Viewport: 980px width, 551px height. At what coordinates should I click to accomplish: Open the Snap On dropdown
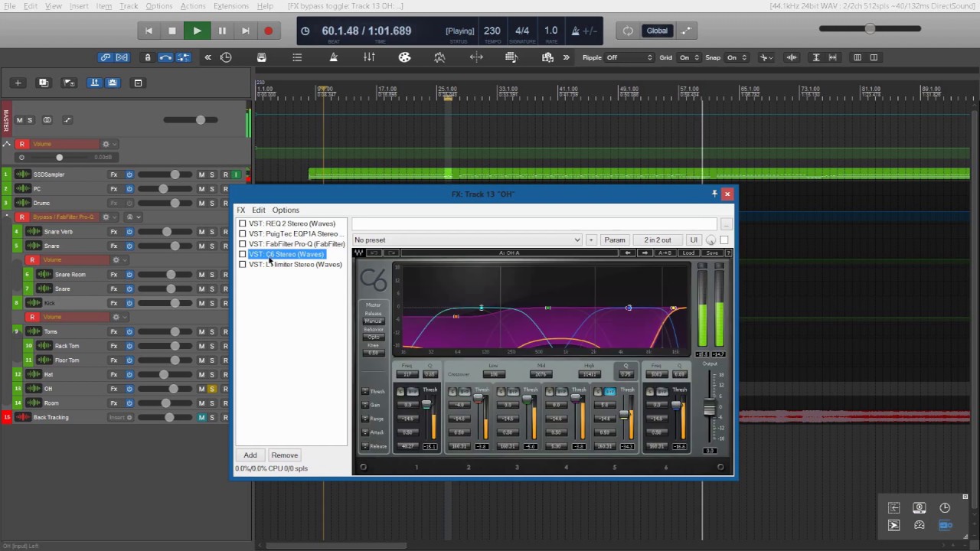pyautogui.click(x=736, y=57)
